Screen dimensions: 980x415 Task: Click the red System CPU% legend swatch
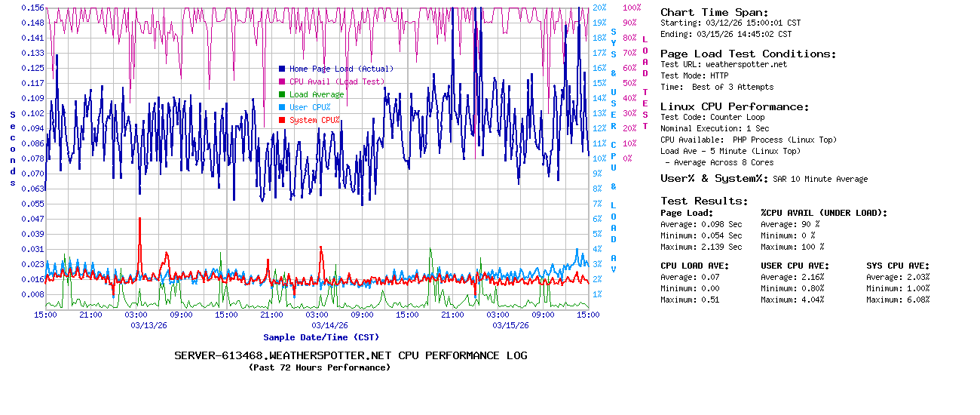pos(282,120)
